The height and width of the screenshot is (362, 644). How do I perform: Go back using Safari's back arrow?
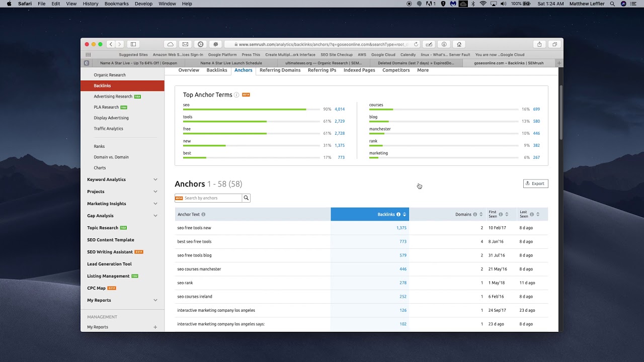pos(111,44)
